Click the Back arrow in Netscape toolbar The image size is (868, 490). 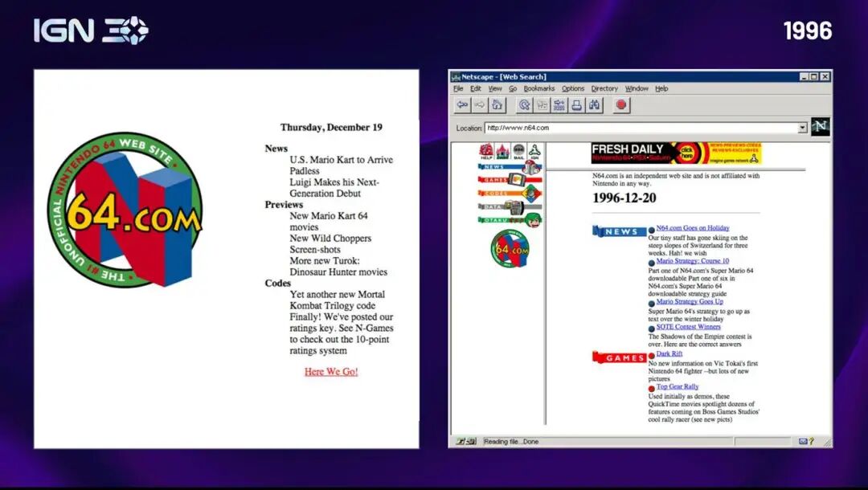[x=461, y=105]
